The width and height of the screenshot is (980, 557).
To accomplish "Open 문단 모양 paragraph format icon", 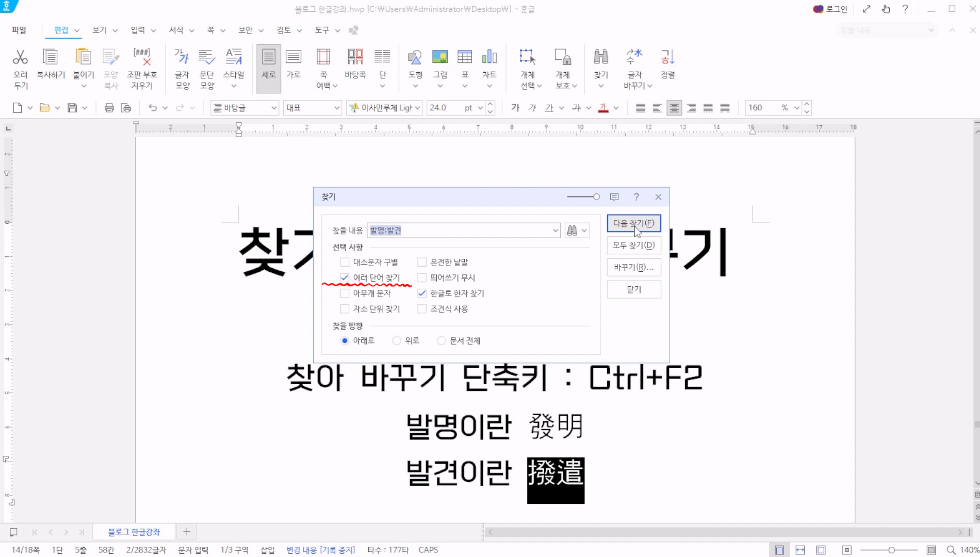I will pyautogui.click(x=207, y=57).
